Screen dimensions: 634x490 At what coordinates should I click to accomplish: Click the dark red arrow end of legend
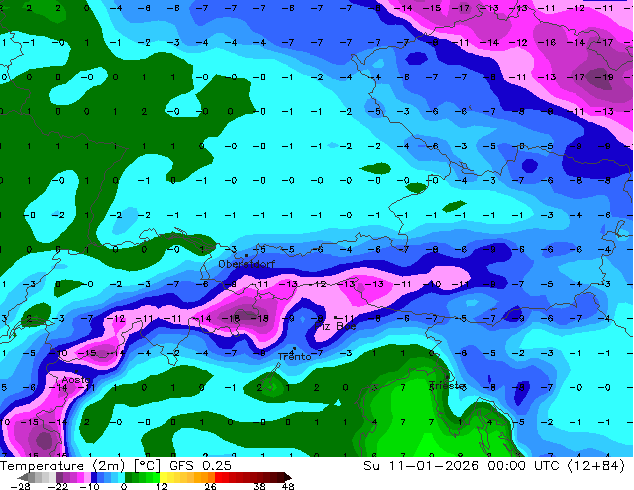click(x=287, y=477)
